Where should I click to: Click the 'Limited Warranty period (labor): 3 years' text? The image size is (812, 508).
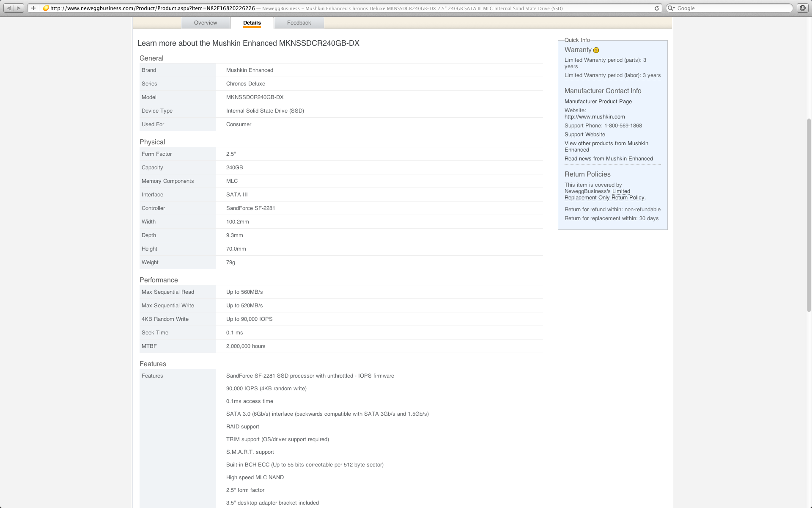click(612, 75)
